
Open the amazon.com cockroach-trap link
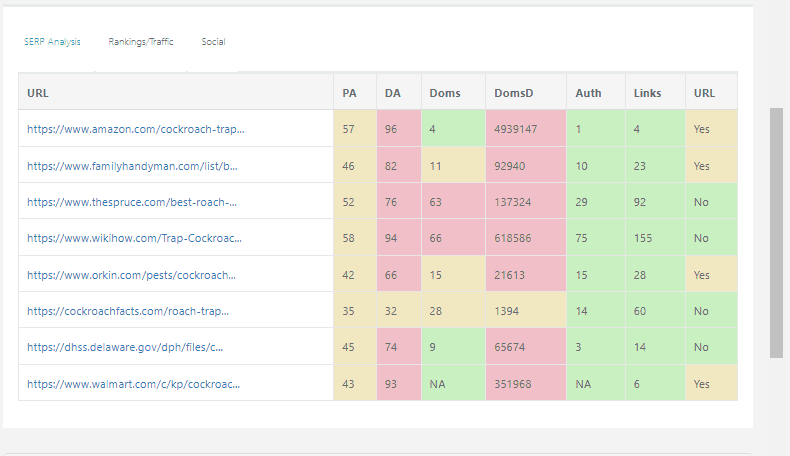point(135,129)
